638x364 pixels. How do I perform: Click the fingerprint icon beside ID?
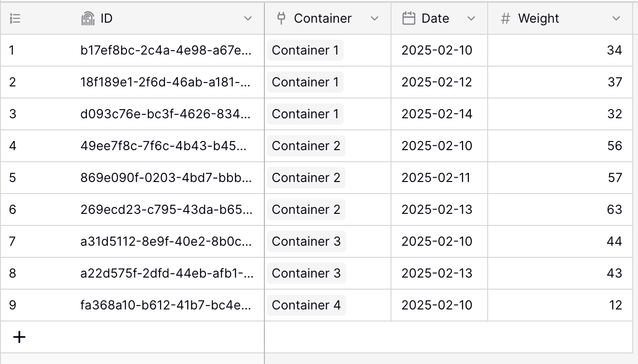87,18
